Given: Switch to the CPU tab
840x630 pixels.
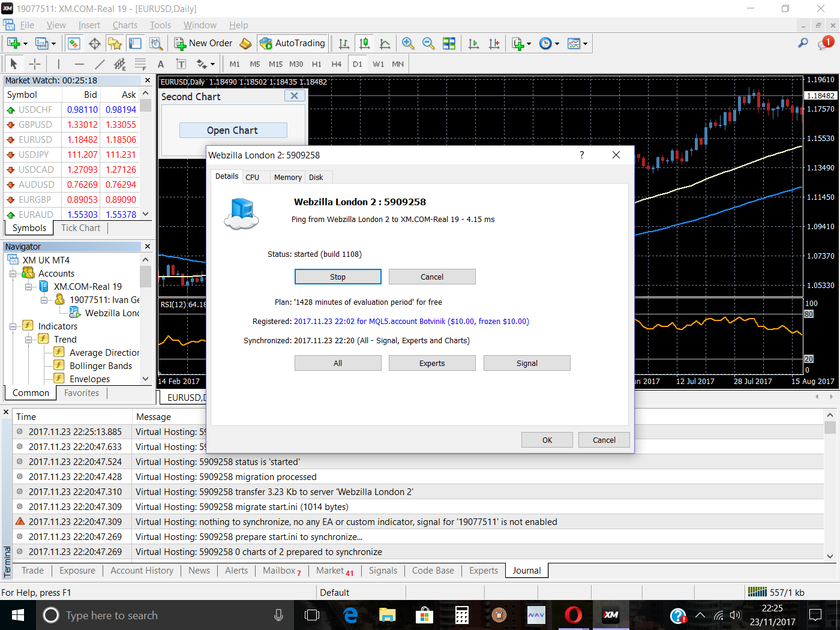Looking at the screenshot, I should pos(253,177).
